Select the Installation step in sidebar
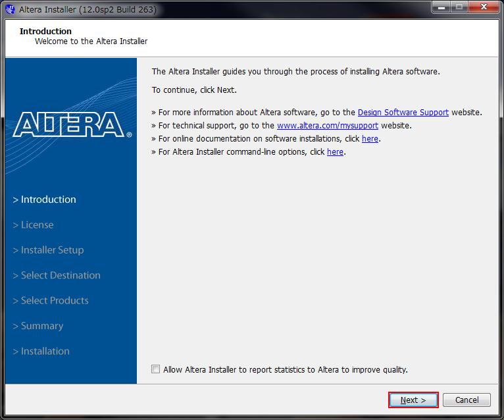This screenshot has height=420, width=504. (x=41, y=351)
